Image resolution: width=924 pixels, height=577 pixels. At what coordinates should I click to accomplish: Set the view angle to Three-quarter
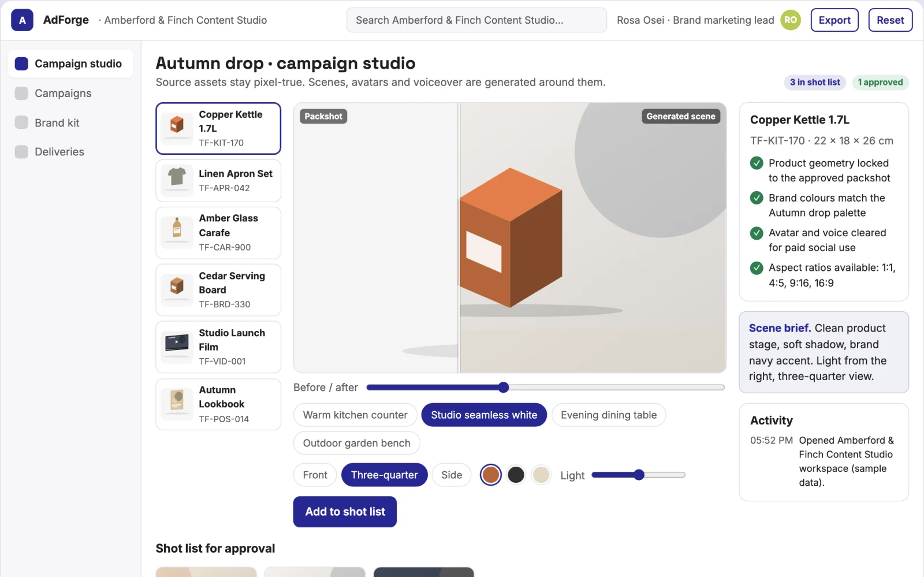385,475
